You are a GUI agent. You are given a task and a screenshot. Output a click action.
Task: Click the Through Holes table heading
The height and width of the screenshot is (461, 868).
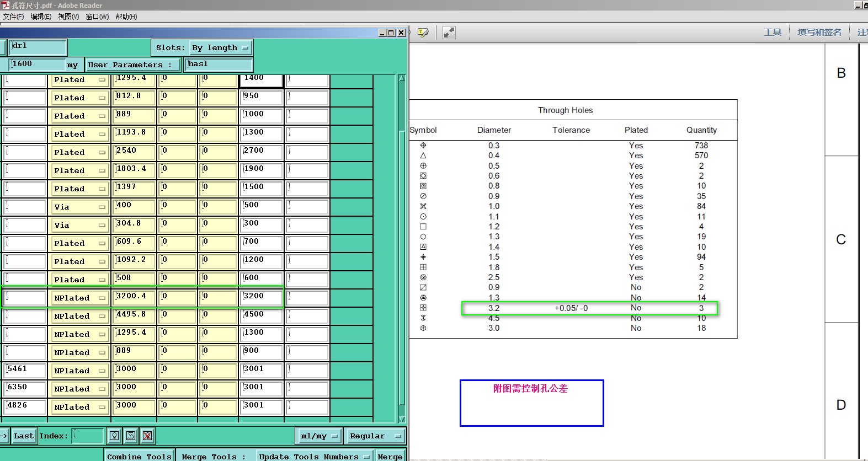[565, 110]
